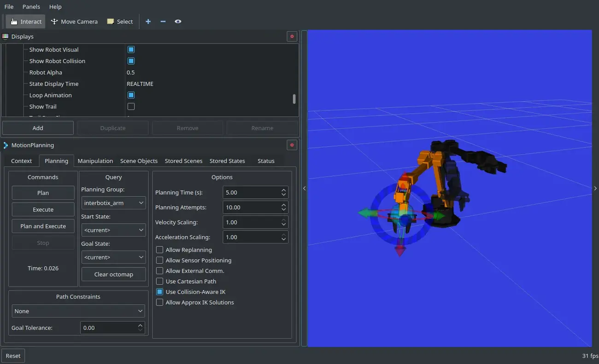The image size is (599, 364).
Task: Click the eye visibility toolbar icon
Action: pos(178,21)
